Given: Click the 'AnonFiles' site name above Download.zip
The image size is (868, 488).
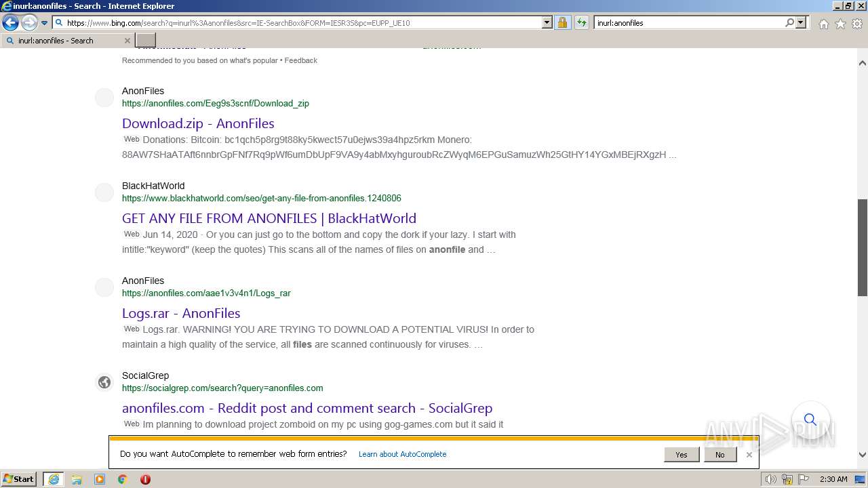Looking at the screenshot, I should pos(143,91).
